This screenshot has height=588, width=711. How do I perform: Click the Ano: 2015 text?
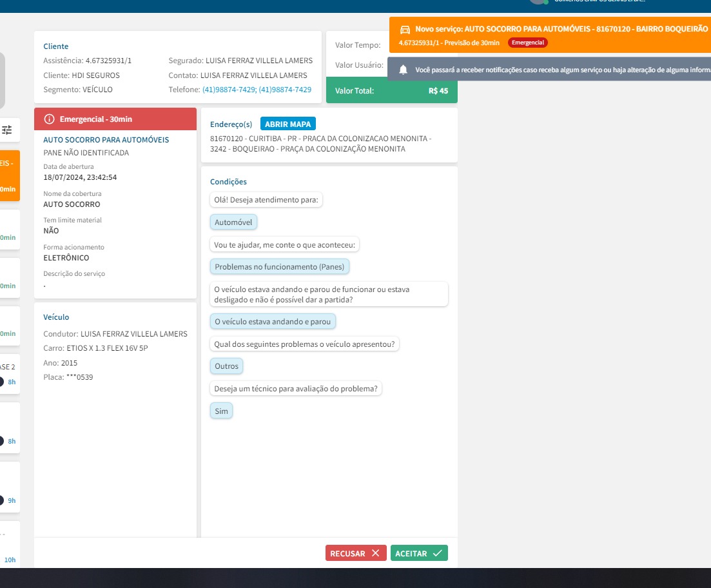(x=61, y=363)
